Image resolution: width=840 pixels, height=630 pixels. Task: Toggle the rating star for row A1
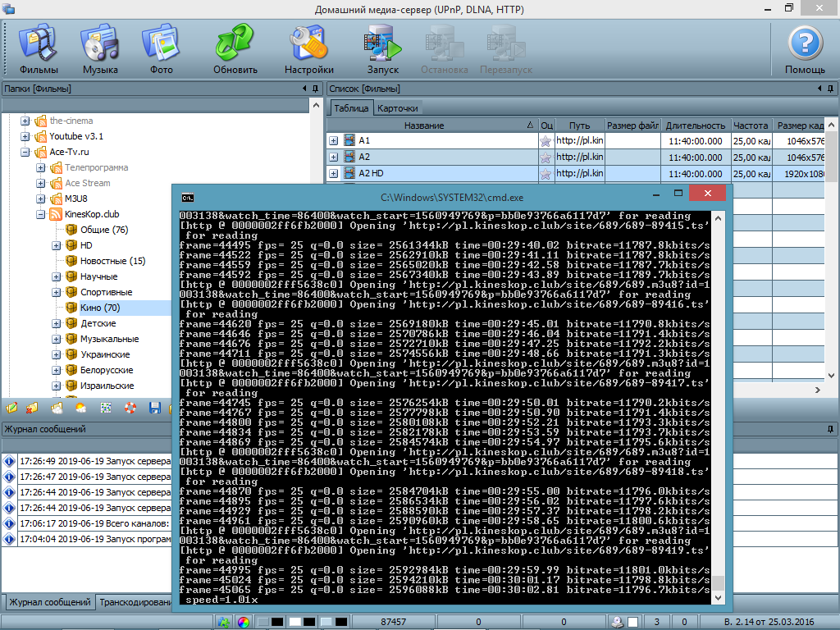click(546, 141)
